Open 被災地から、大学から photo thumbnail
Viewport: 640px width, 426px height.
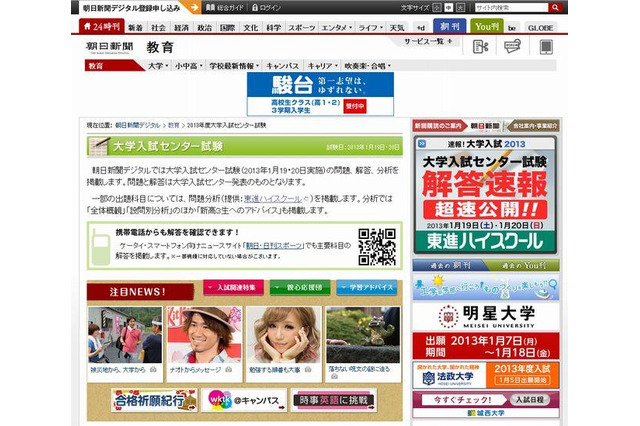(x=125, y=335)
